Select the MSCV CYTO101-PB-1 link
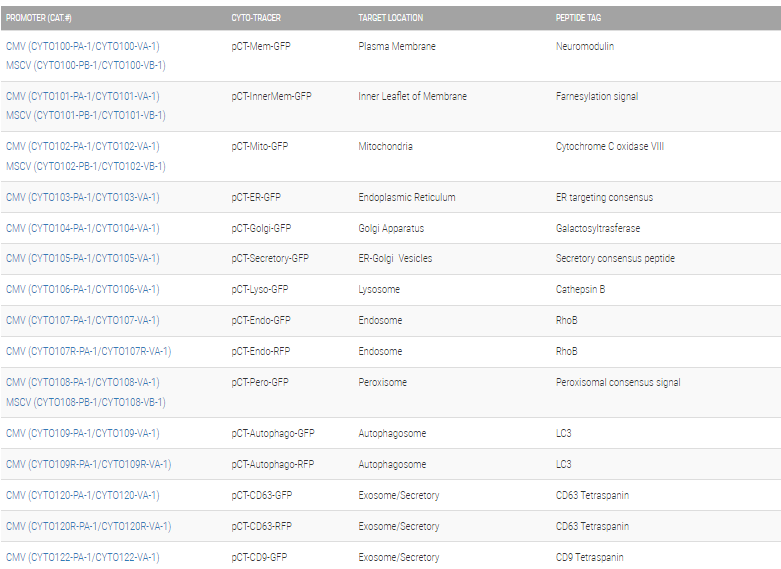The height and width of the screenshot is (569, 781). coord(85,115)
